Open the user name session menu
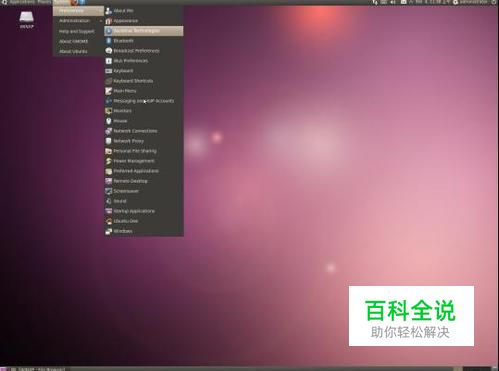Screen dimensions: 499x371 coord(471,2)
